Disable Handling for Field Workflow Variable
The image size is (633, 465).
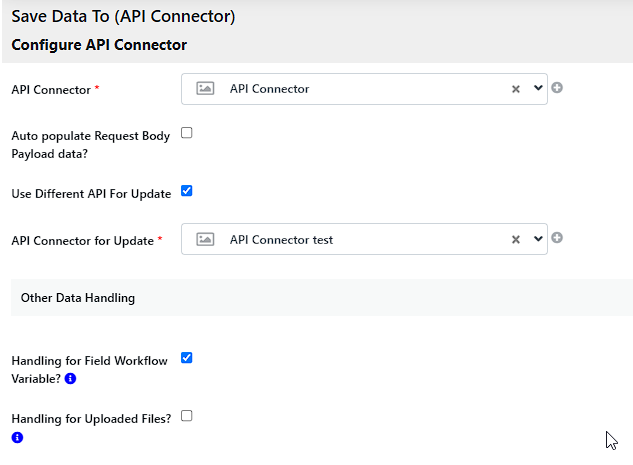(x=186, y=357)
